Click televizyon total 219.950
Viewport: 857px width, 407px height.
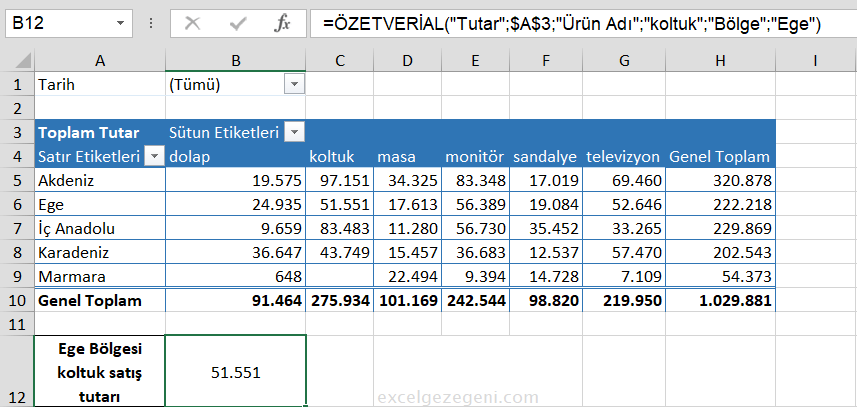pos(624,300)
